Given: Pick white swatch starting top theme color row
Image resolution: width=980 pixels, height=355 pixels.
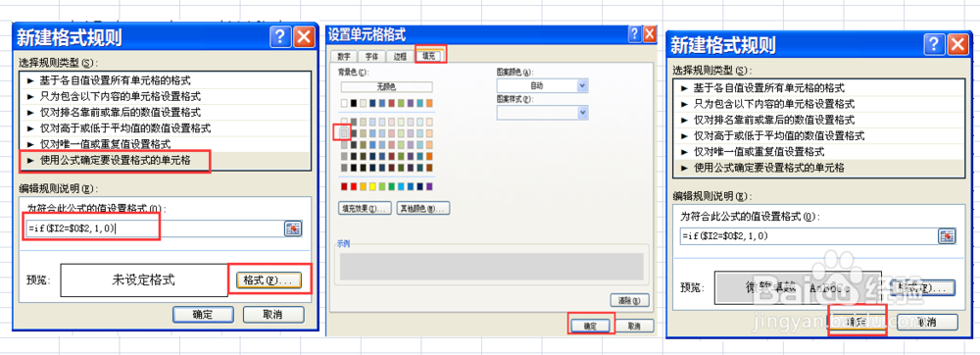Looking at the screenshot, I should [x=344, y=103].
